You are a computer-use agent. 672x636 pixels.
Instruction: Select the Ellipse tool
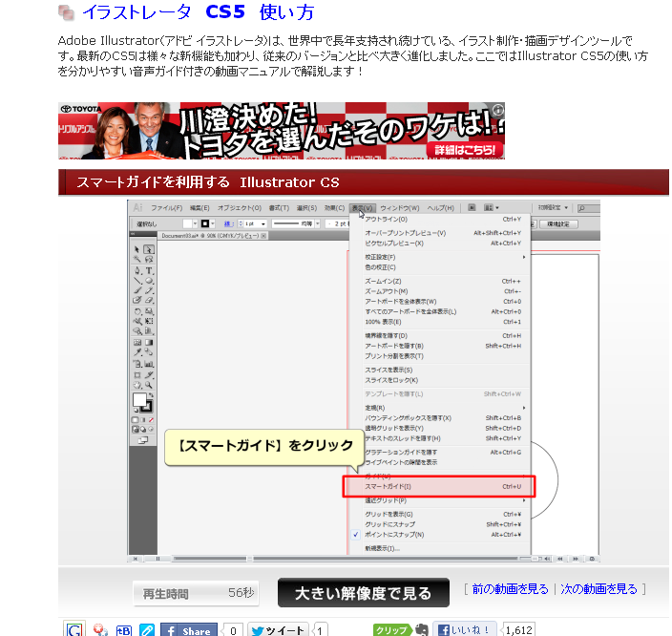pos(149,281)
